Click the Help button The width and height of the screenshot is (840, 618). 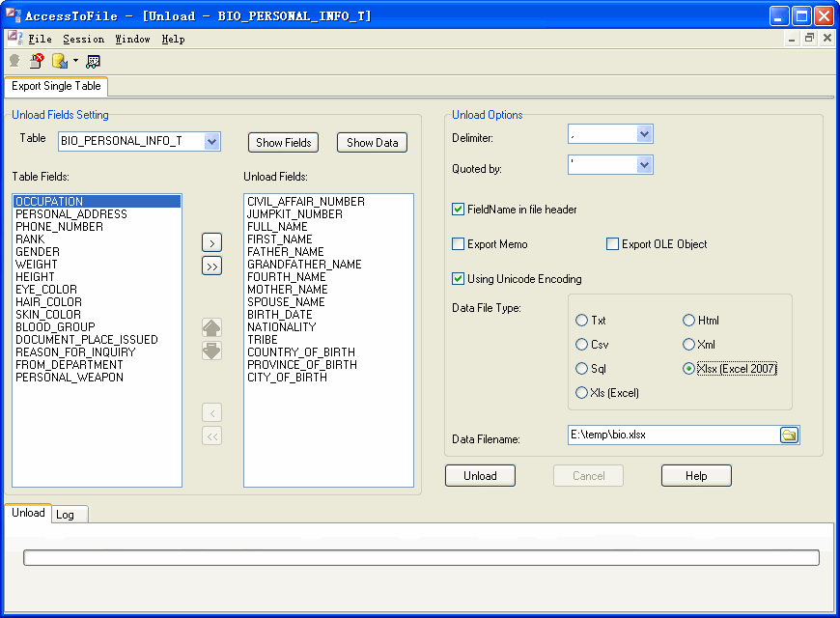coord(696,476)
